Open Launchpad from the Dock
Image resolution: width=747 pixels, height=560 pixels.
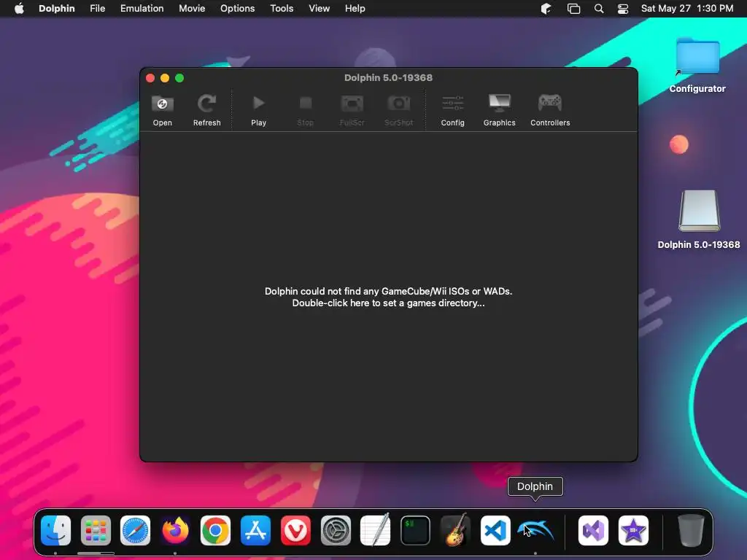coord(96,530)
